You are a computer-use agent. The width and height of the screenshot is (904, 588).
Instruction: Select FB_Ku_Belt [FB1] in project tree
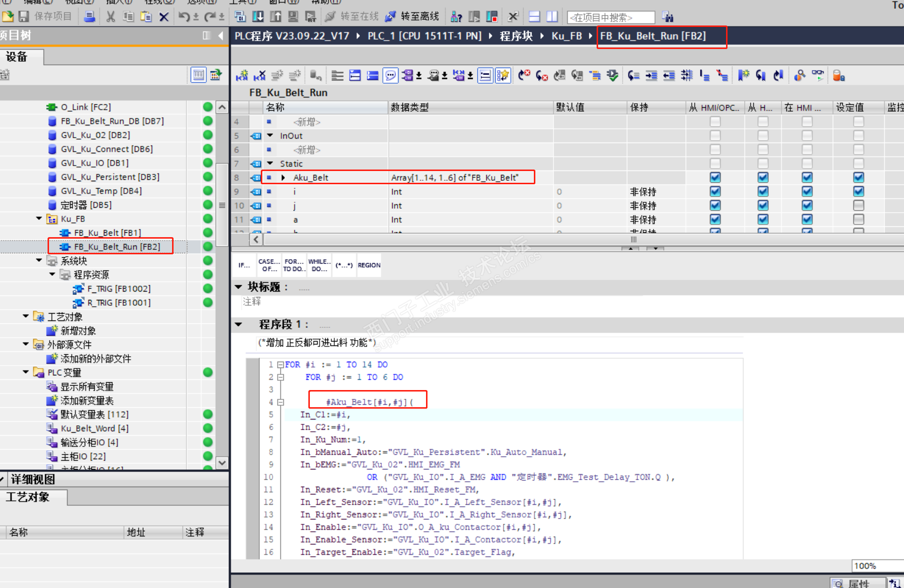click(x=108, y=233)
